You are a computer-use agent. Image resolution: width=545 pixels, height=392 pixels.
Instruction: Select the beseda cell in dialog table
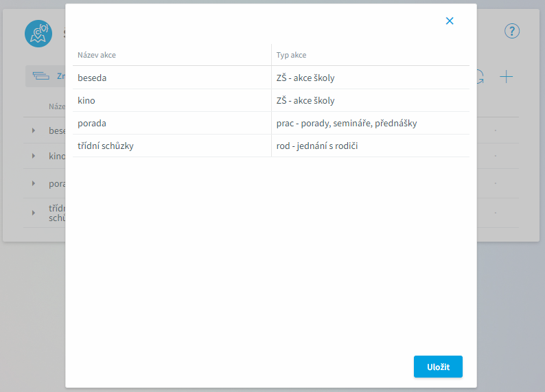tap(172, 78)
